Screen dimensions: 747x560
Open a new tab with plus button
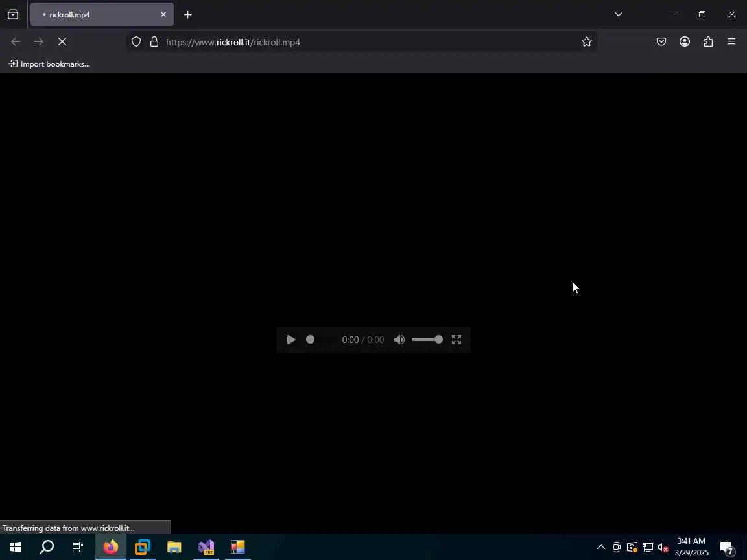(x=187, y=15)
